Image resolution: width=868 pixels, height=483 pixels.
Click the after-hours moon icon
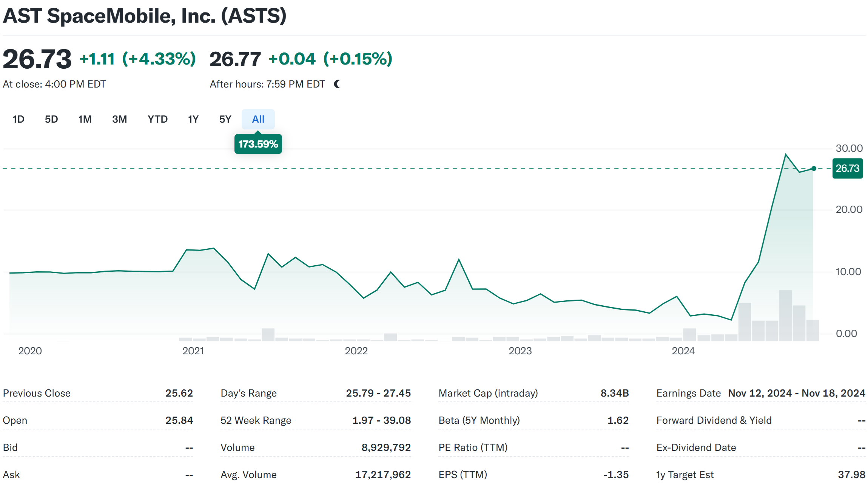click(x=337, y=84)
